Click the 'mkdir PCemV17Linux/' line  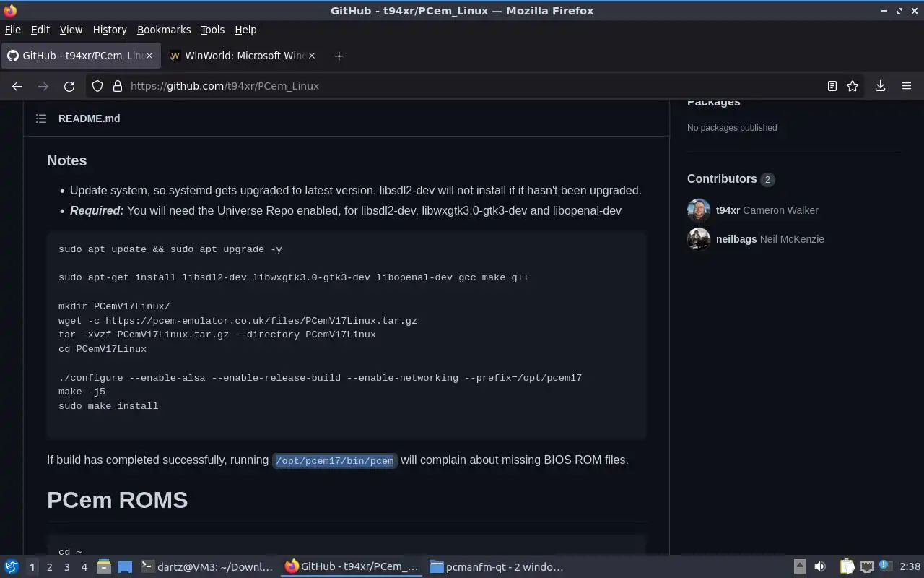(114, 306)
